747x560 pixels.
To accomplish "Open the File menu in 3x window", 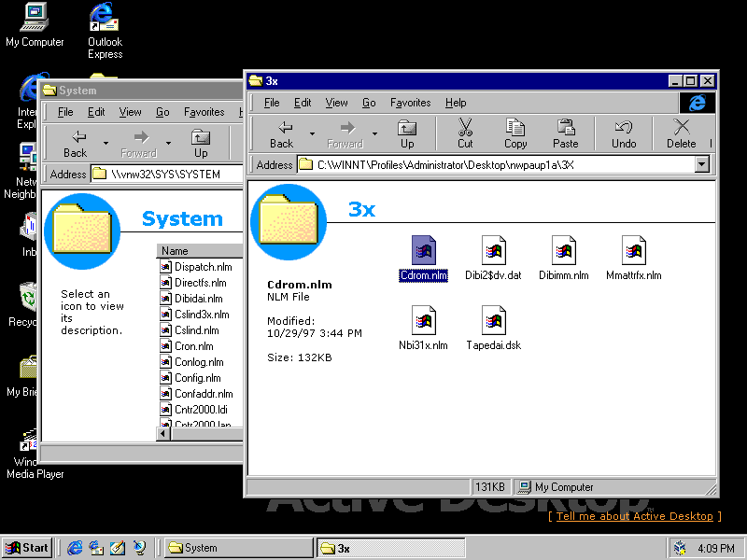I will pyautogui.click(x=272, y=103).
